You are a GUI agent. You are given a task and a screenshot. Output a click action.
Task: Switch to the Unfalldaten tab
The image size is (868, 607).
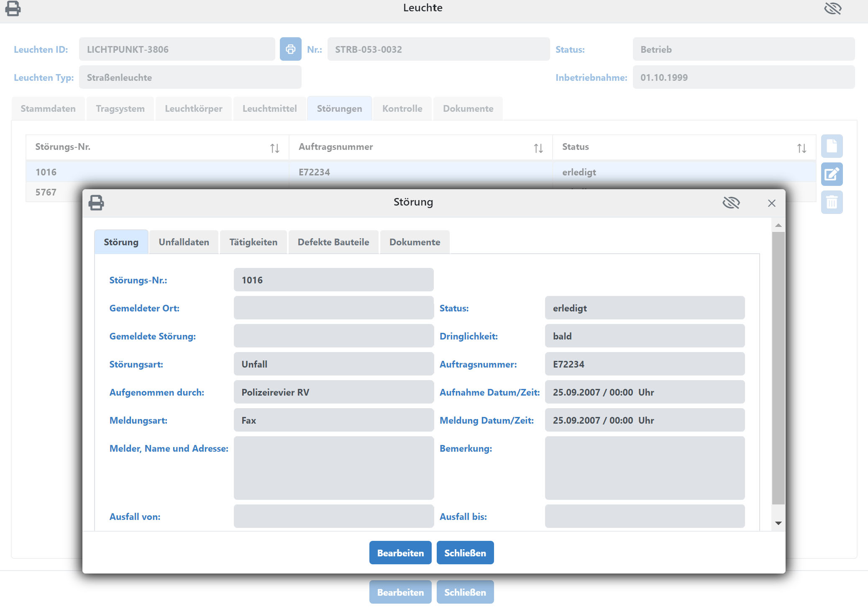click(x=184, y=242)
